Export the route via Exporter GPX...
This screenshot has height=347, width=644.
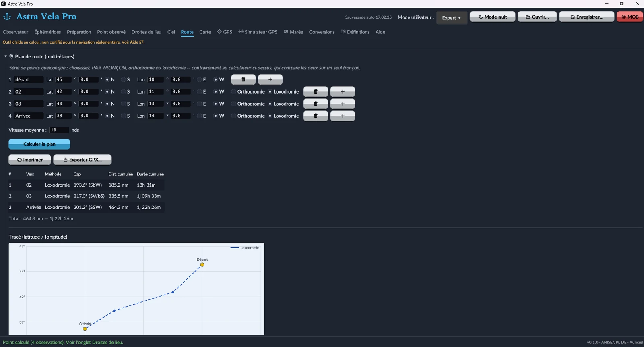pyautogui.click(x=83, y=160)
